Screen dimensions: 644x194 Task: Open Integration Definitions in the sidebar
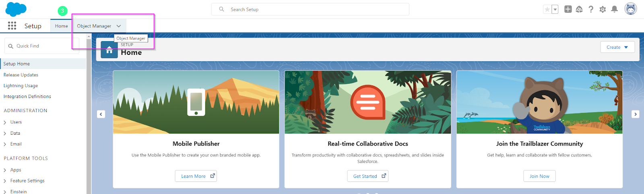[x=27, y=97]
